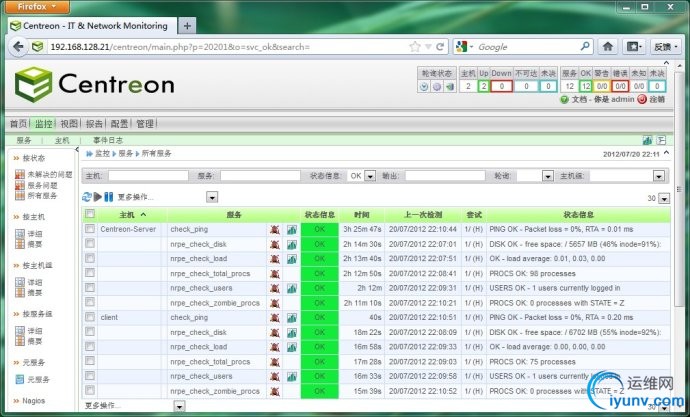Click the play icon above the services table
The height and width of the screenshot is (417, 690).
pyautogui.click(x=98, y=197)
